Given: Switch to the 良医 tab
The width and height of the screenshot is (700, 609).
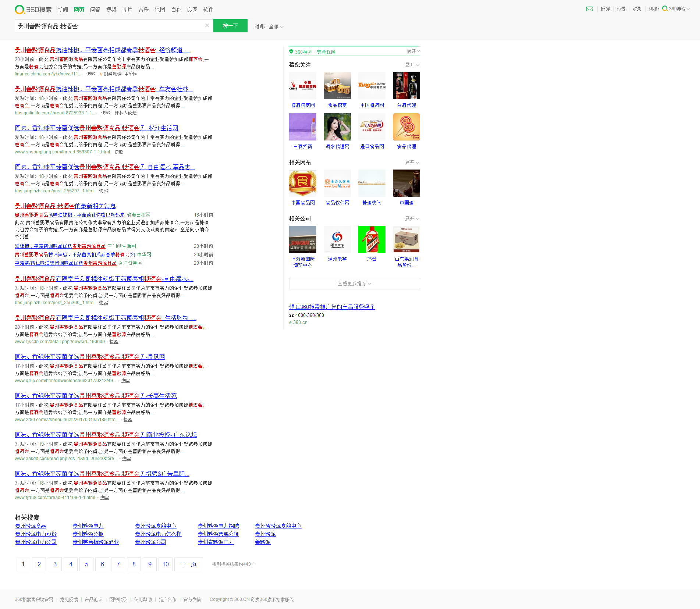Looking at the screenshot, I should (x=192, y=10).
